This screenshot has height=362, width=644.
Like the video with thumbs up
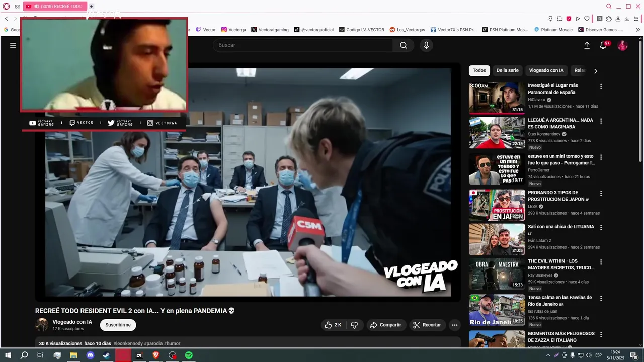point(333,325)
